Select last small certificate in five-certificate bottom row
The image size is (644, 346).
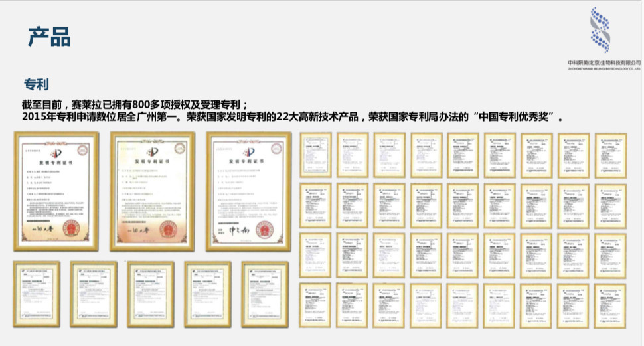265,294
